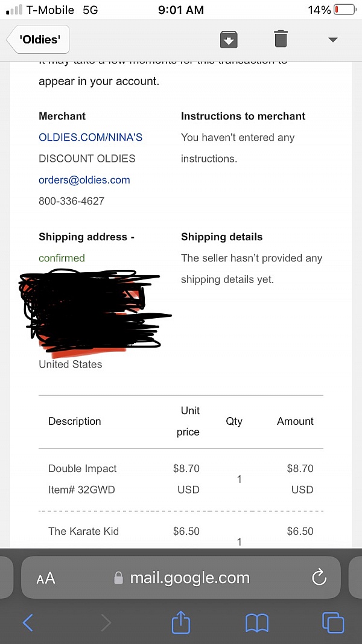Viewport: 362px width, 644px height.
Task: Call the 800-336-4627 phone number
Action: pyautogui.click(x=71, y=201)
